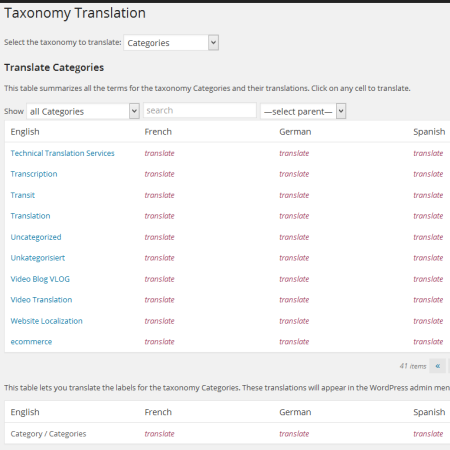Translate Transit into French
The width and height of the screenshot is (450, 450).
(159, 195)
